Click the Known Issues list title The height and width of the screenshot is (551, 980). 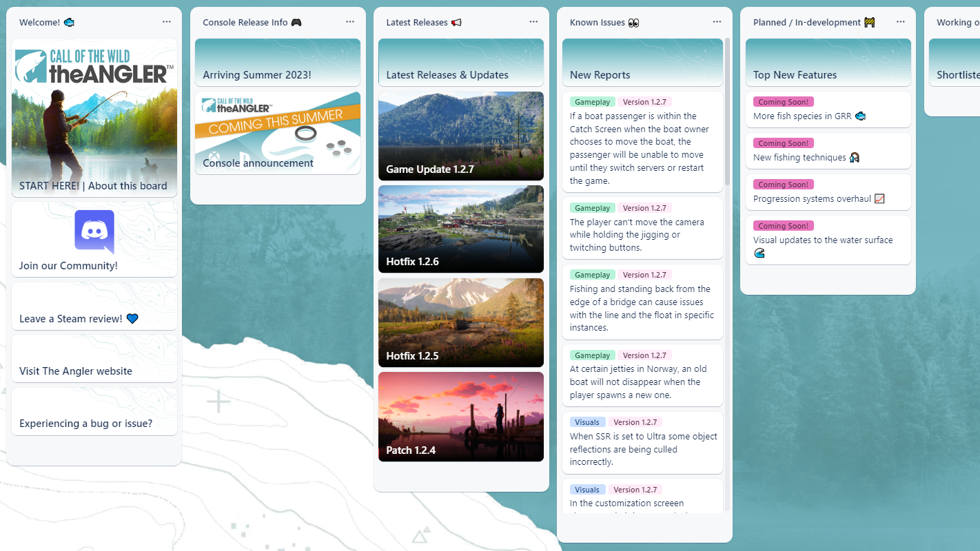[x=604, y=23]
